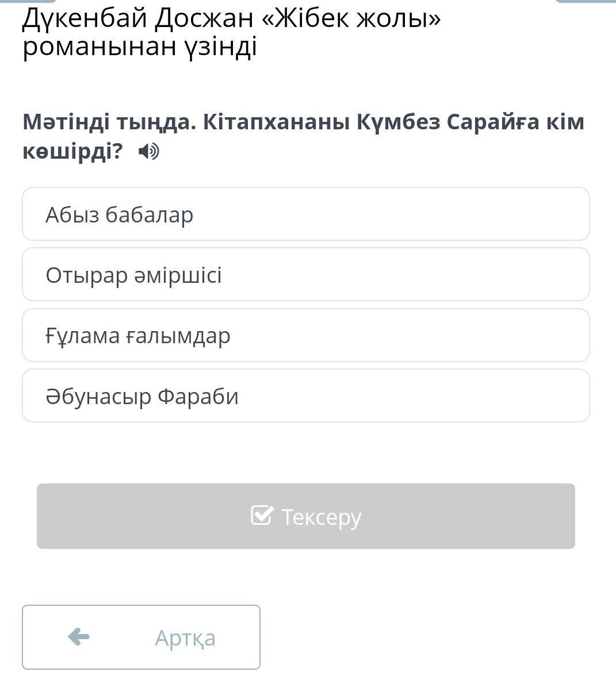Click the left arrow icon beside Артқа
616x699 pixels.
click(79, 636)
